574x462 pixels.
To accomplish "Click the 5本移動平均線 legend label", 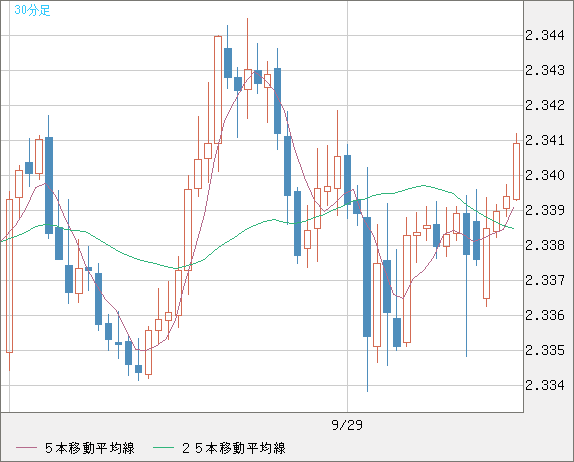I will 90,448.
